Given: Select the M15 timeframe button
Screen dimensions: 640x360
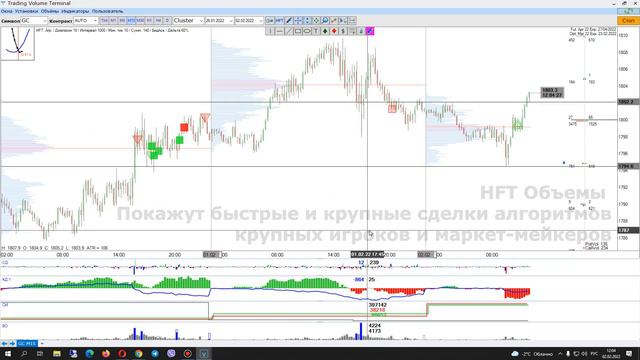Looking at the screenshot, I should tap(131, 20).
